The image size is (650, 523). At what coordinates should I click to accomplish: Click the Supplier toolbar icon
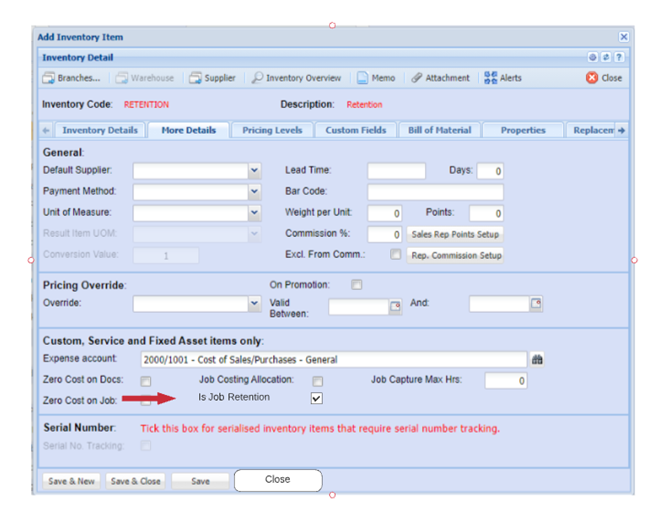pyautogui.click(x=212, y=78)
